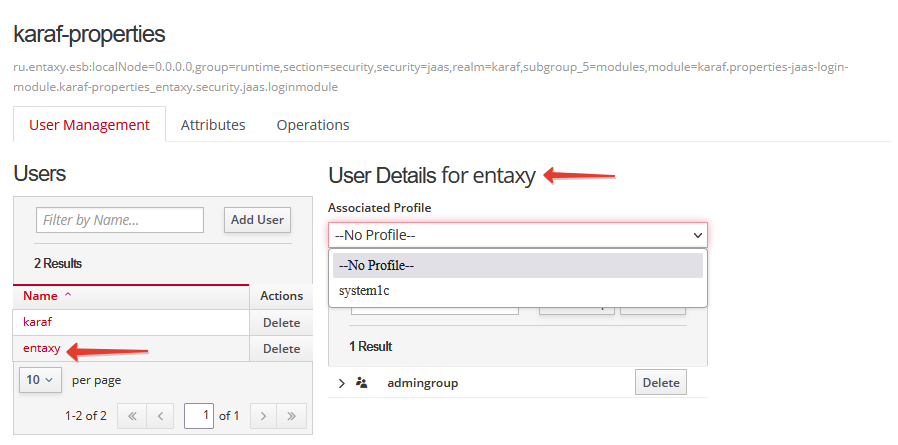Screen dimensions: 898x445
Task: Jump to last page of users
Action: [x=291, y=416]
